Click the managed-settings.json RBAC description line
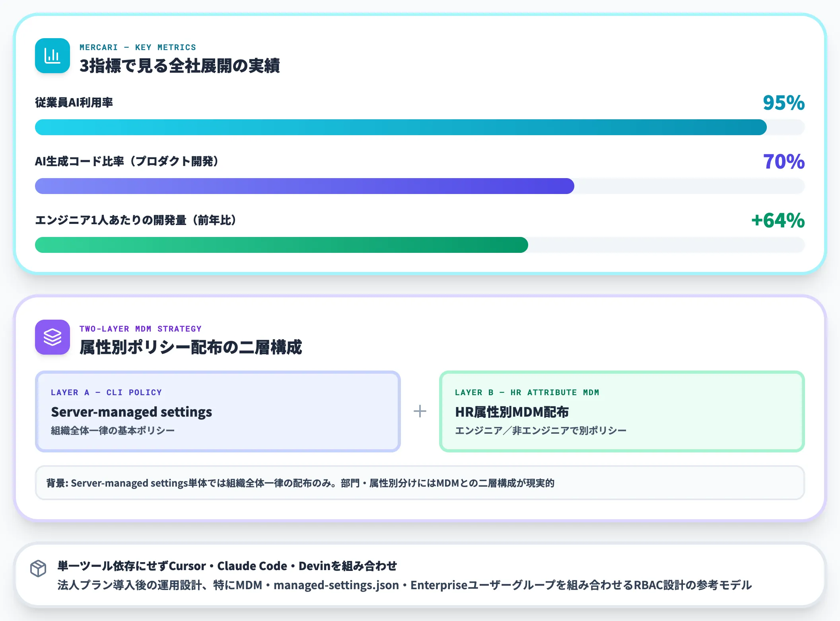Image resolution: width=840 pixels, height=621 pixels. 404,585
